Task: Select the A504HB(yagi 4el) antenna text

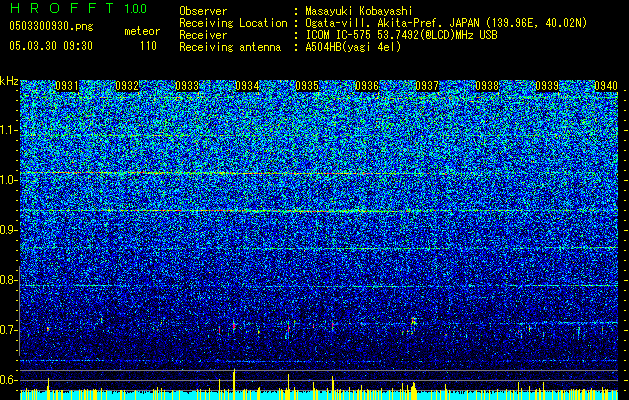Action: point(353,47)
